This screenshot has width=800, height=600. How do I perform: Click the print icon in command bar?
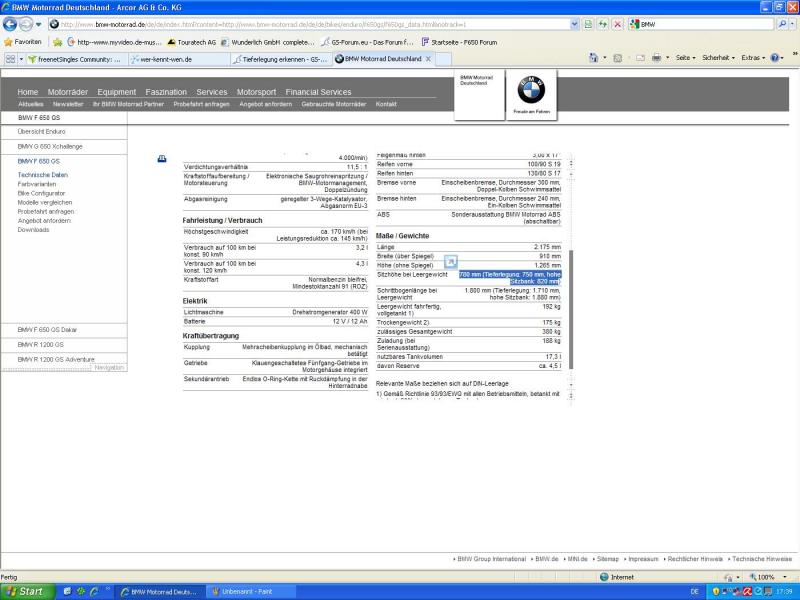(657, 58)
